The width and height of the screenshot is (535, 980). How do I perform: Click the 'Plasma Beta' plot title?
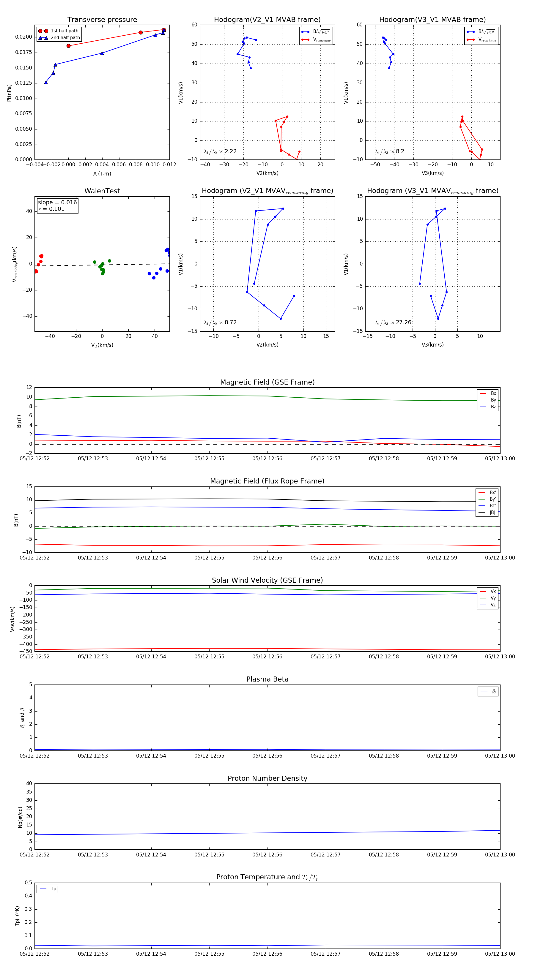[267, 679]
